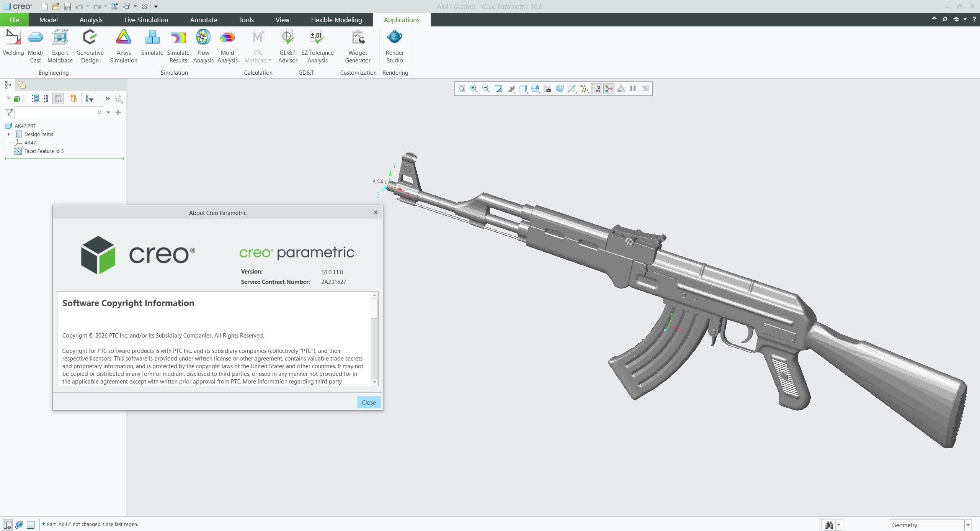Clear the model tree search field

[x=100, y=113]
